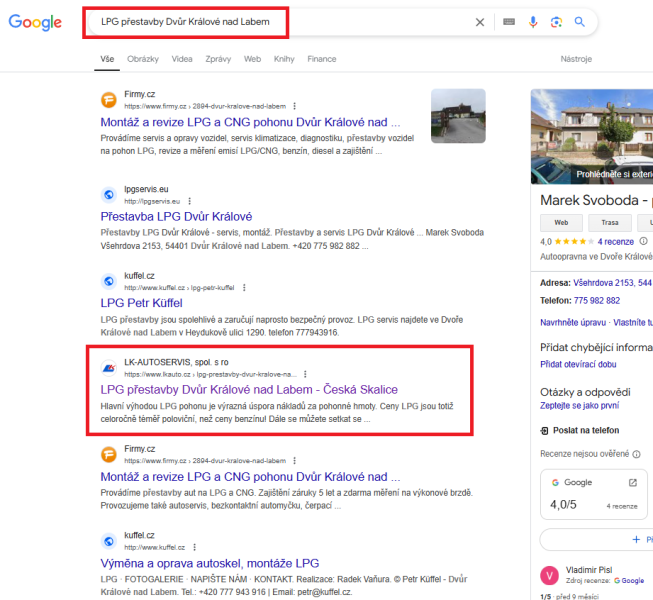Open the Nástroje search tools

click(x=576, y=59)
